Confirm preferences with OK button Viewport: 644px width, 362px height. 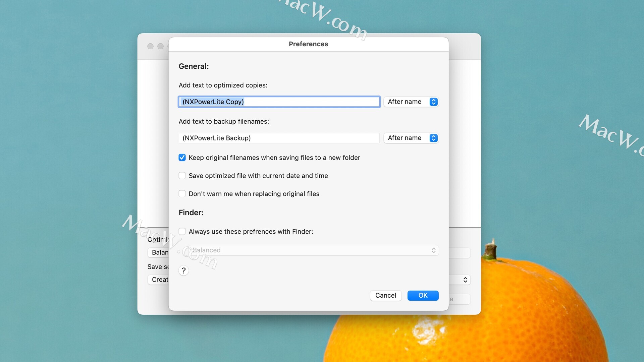(x=423, y=295)
